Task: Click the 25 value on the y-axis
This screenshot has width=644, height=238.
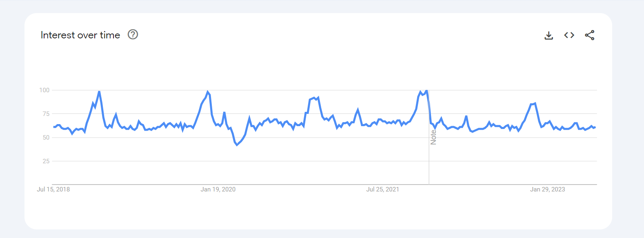Action: click(46, 161)
